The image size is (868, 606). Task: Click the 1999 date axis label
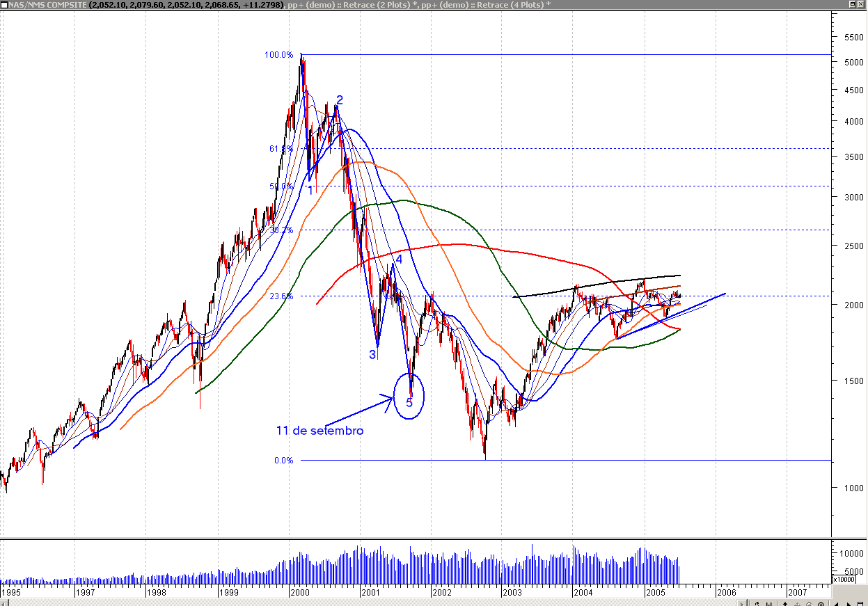(x=228, y=592)
